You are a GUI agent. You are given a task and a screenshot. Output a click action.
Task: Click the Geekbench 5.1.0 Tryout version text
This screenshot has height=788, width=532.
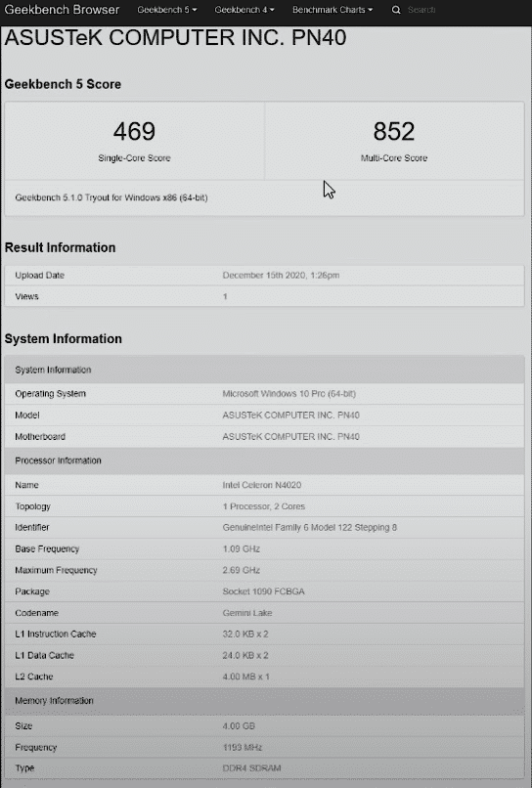point(111,197)
